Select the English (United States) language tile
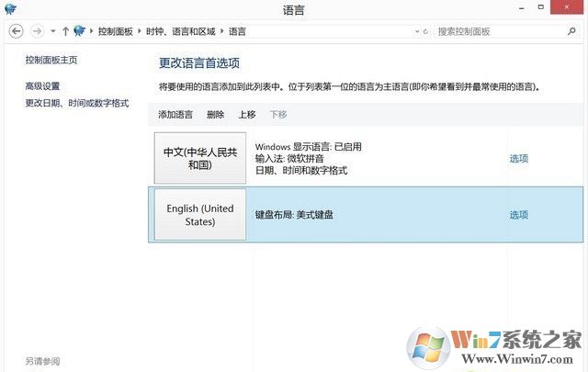Viewport: 588px width, 372px height. (200, 215)
